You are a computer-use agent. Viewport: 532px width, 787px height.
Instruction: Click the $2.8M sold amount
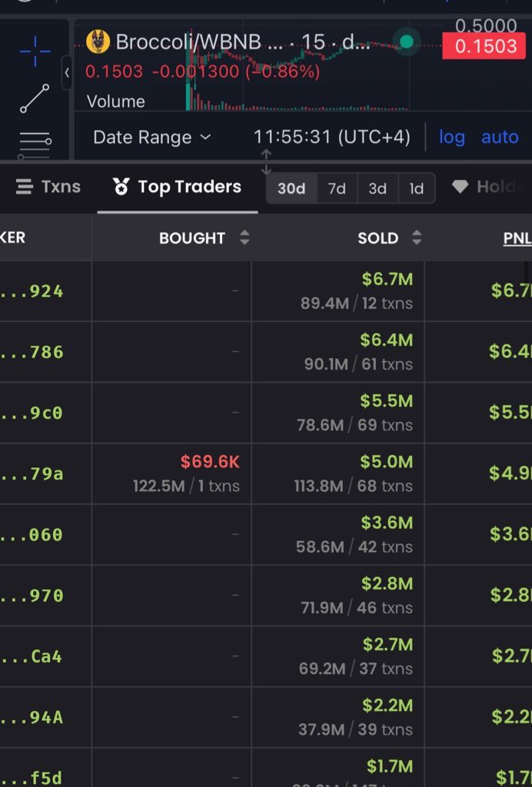point(387,583)
